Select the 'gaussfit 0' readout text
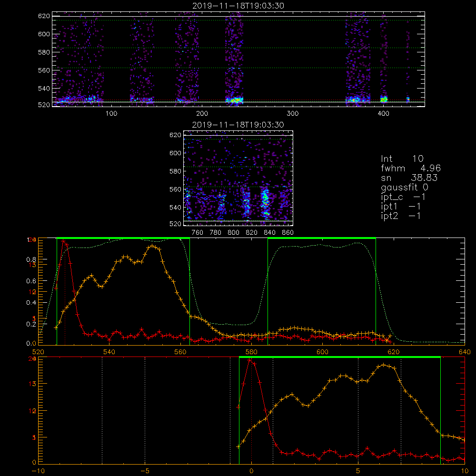This screenshot has height=476, width=476. click(x=404, y=187)
